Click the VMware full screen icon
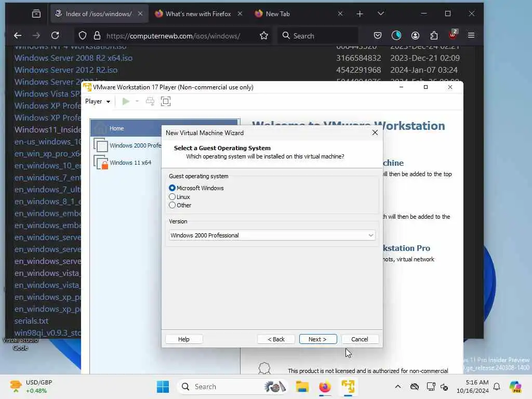The image size is (532, 399). coord(166,101)
